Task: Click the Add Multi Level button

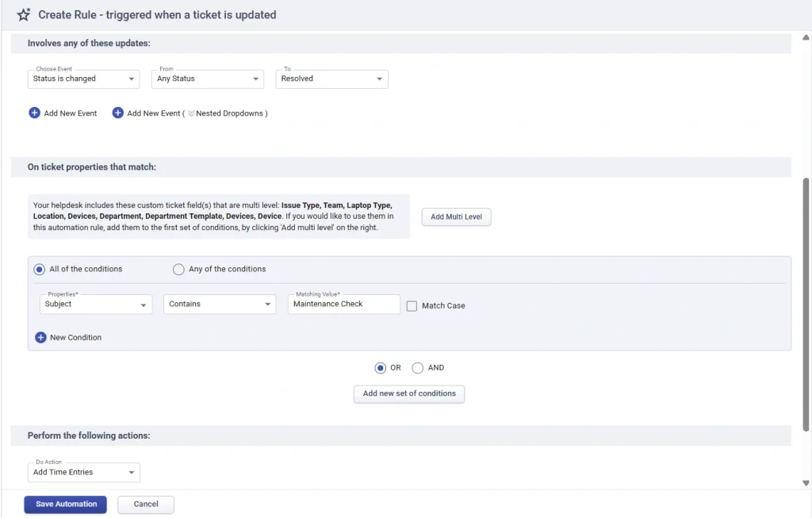Action: pyautogui.click(x=456, y=217)
